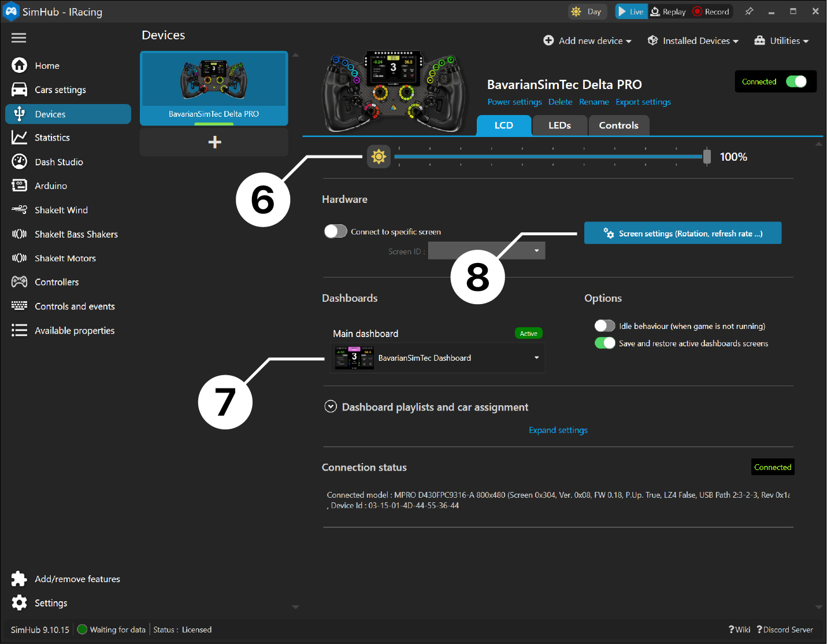Screen dimensions: 827x644
Task: Open the hamburger menu at top left
Action: (x=18, y=37)
